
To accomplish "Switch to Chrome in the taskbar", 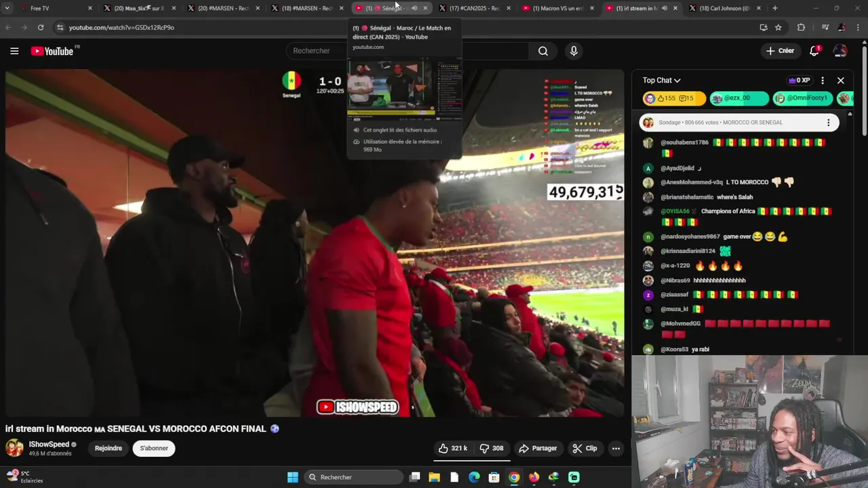I will 514,477.
